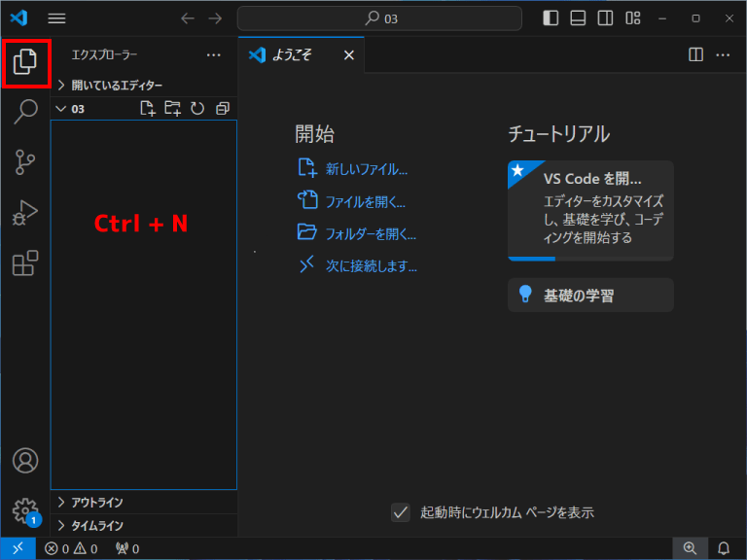Click the empty Explorer file tree area
This screenshot has width=747, height=560.
click(143, 304)
